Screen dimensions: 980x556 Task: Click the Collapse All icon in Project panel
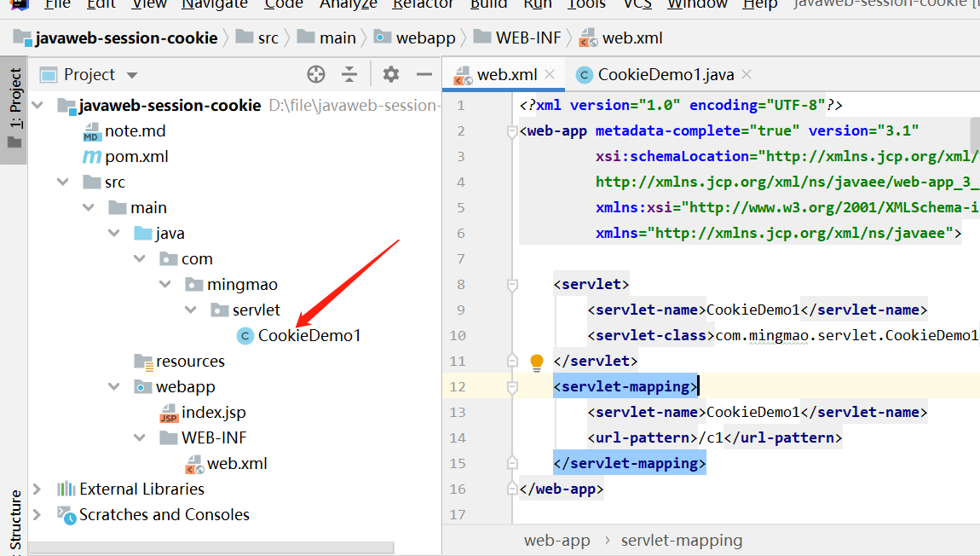click(x=349, y=74)
